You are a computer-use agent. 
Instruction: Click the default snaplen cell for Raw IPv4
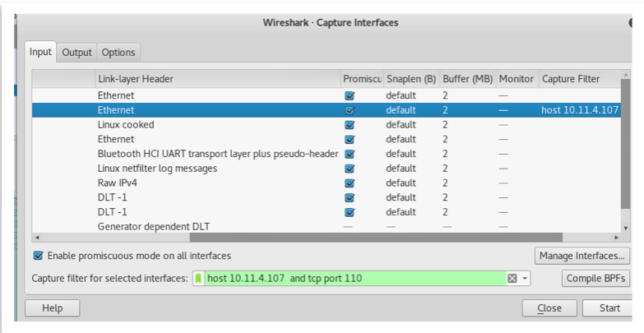pyautogui.click(x=401, y=183)
